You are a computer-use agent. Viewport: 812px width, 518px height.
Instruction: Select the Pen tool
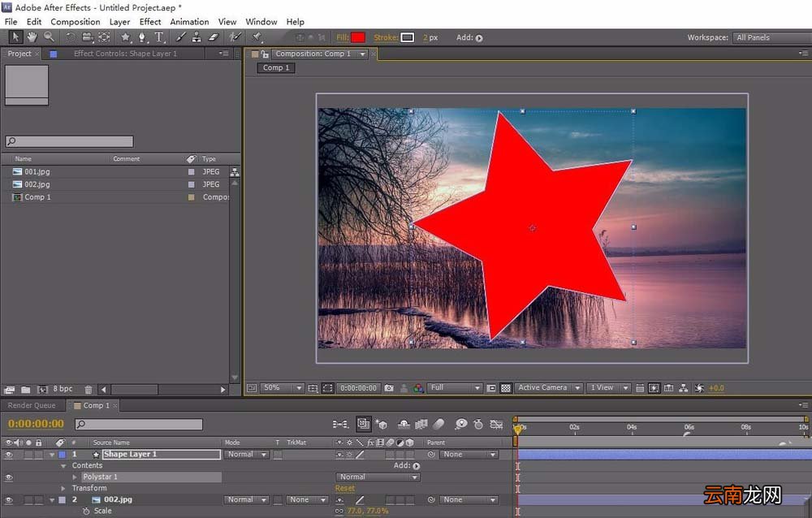pyautogui.click(x=142, y=37)
